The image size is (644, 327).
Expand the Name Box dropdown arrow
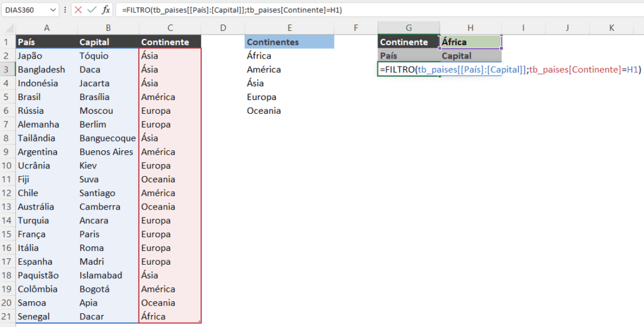[x=53, y=10]
